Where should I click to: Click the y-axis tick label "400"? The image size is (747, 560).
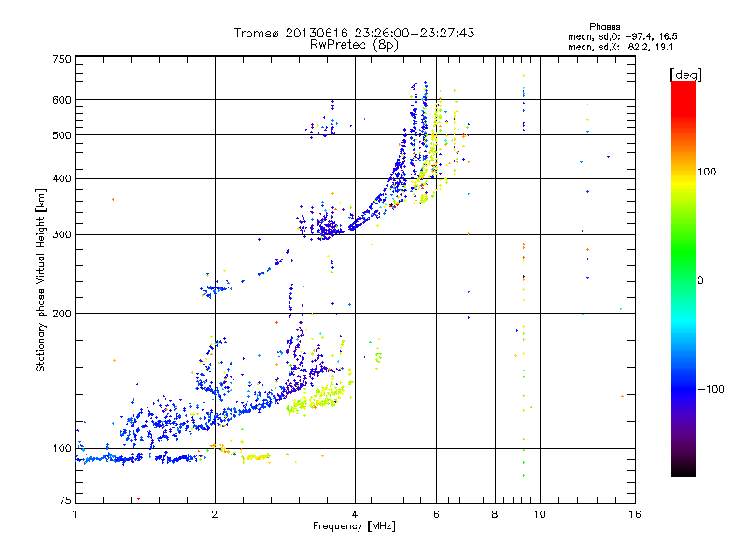[x=62, y=178]
